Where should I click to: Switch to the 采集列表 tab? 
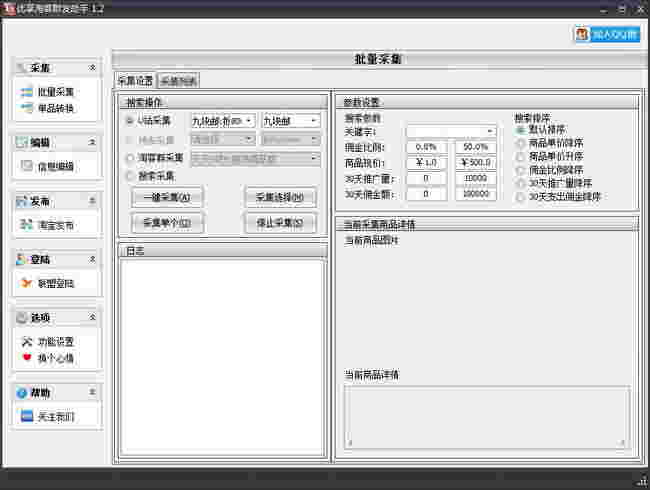[179, 81]
